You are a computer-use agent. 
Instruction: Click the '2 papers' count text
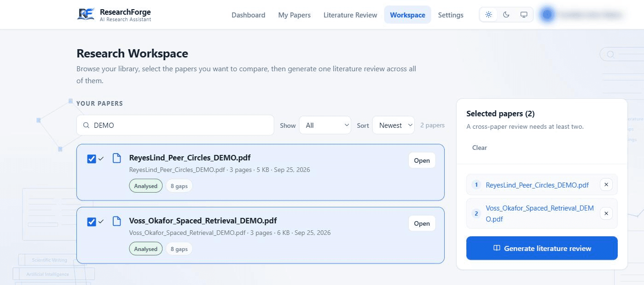coord(432,125)
